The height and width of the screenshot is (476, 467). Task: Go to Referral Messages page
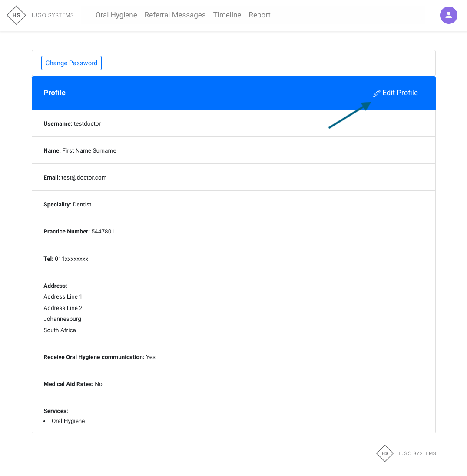[x=175, y=15]
